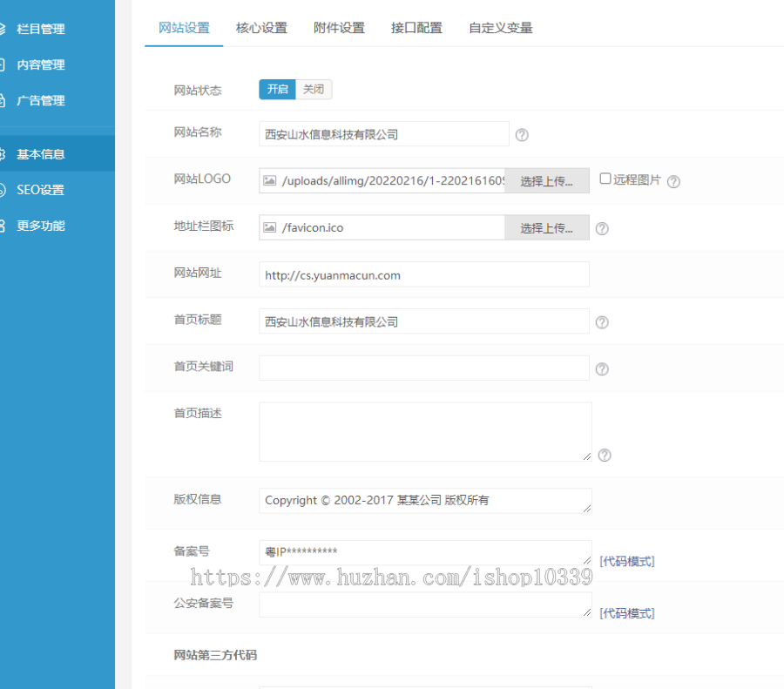
Task: Open 代码模式 link for 备案号
Action: [x=627, y=562]
